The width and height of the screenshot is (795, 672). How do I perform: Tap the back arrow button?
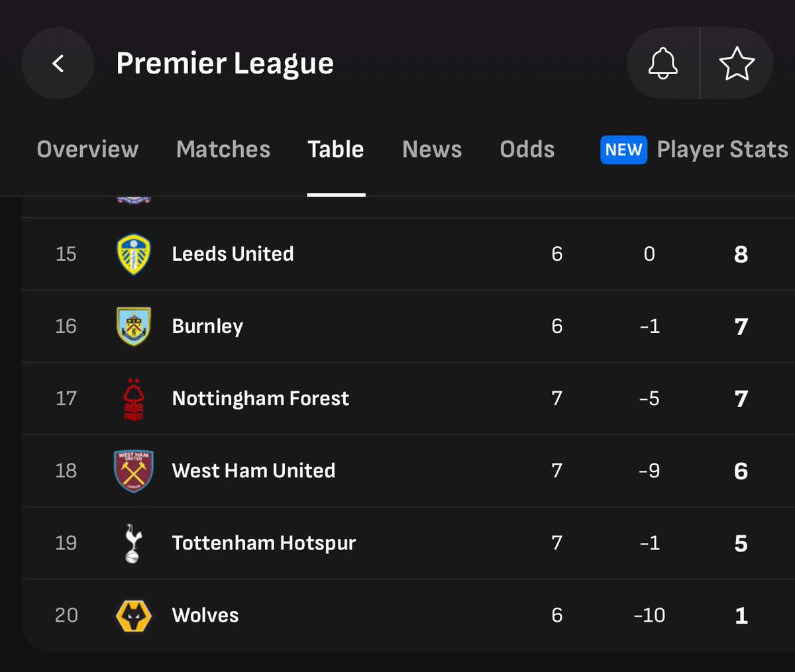click(x=58, y=64)
